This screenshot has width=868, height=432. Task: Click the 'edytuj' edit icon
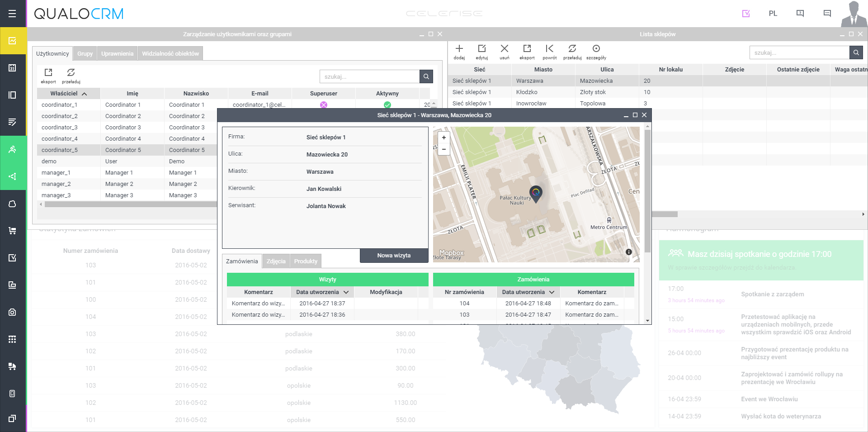point(482,49)
